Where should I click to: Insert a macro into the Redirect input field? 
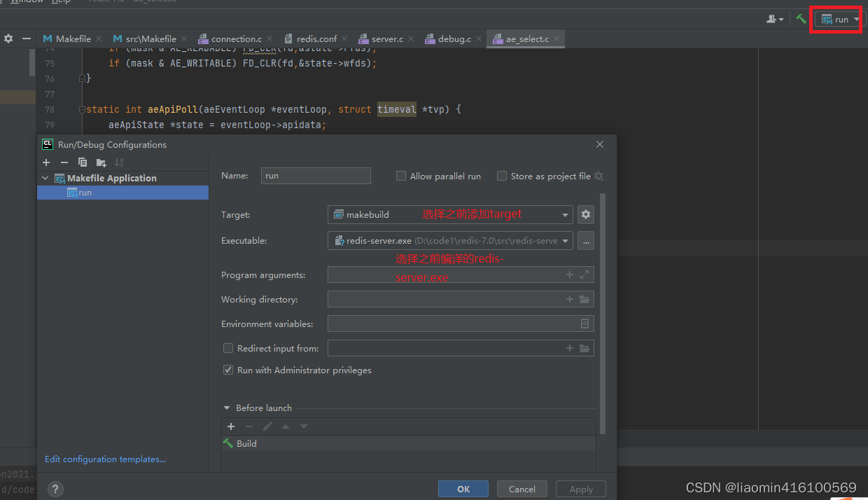tap(570, 348)
